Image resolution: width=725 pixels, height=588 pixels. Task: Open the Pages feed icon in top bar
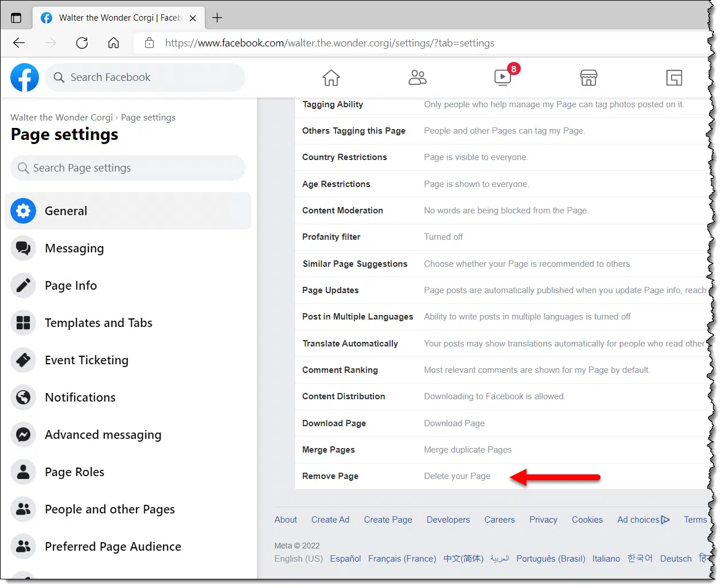674,77
